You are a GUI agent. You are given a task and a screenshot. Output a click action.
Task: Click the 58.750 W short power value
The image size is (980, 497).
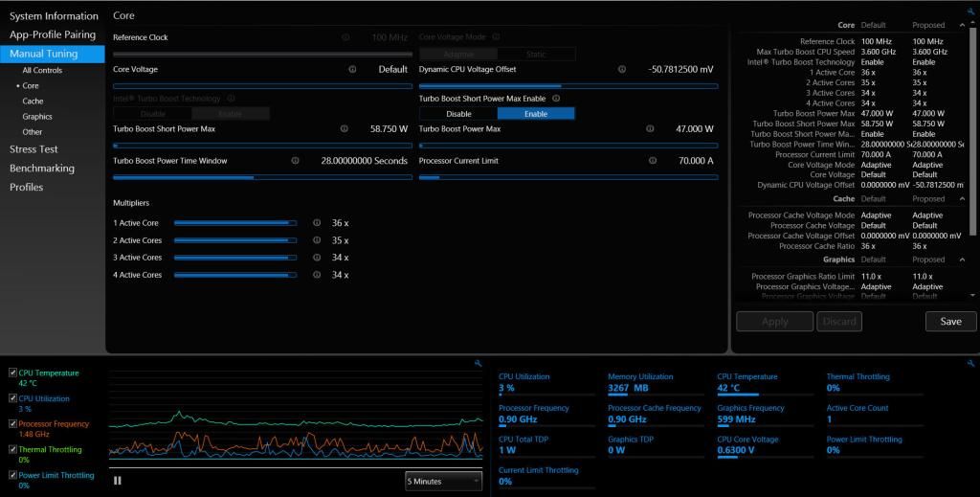[389, 128]
